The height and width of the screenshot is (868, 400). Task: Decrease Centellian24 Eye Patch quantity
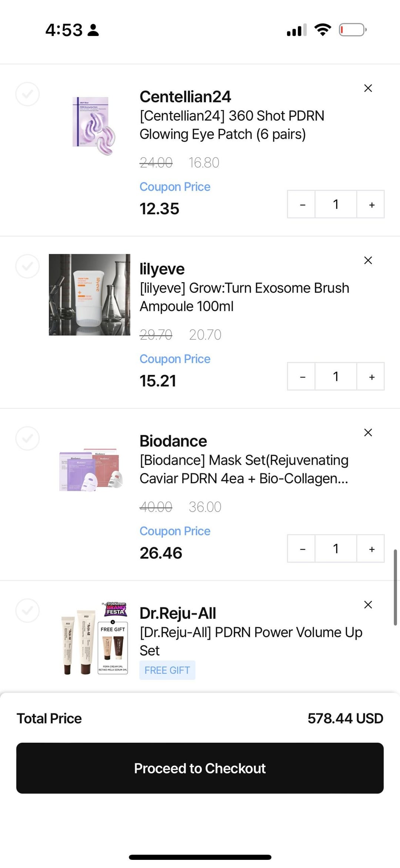(302, 205)
